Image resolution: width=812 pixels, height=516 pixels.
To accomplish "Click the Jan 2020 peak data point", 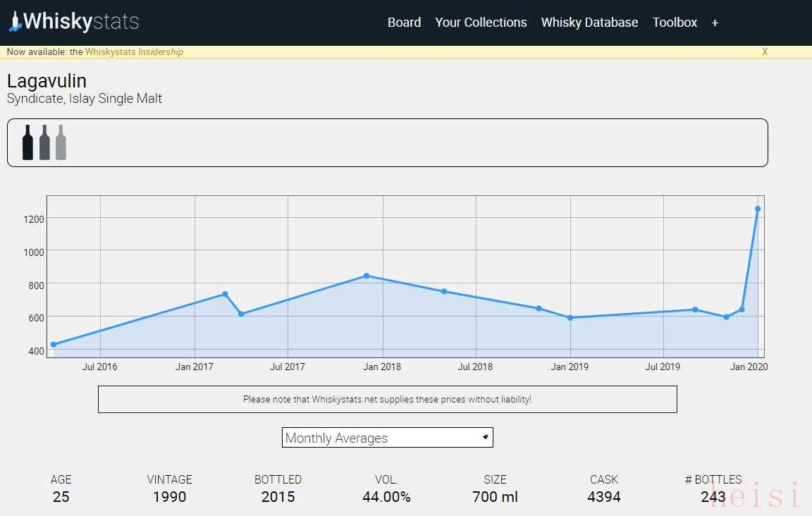I will pyautogui.click(x=758, y=209).
